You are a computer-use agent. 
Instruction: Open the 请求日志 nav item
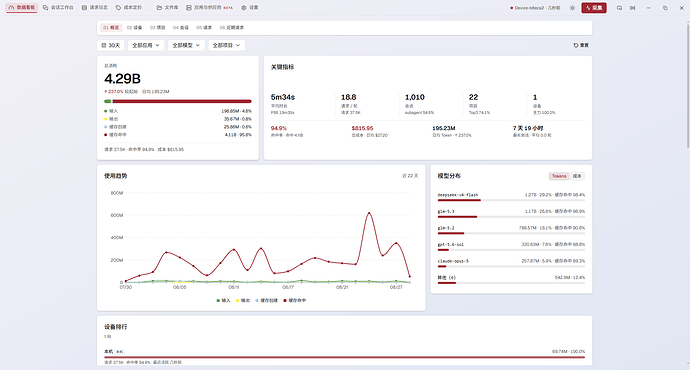(x=95, y=7)
